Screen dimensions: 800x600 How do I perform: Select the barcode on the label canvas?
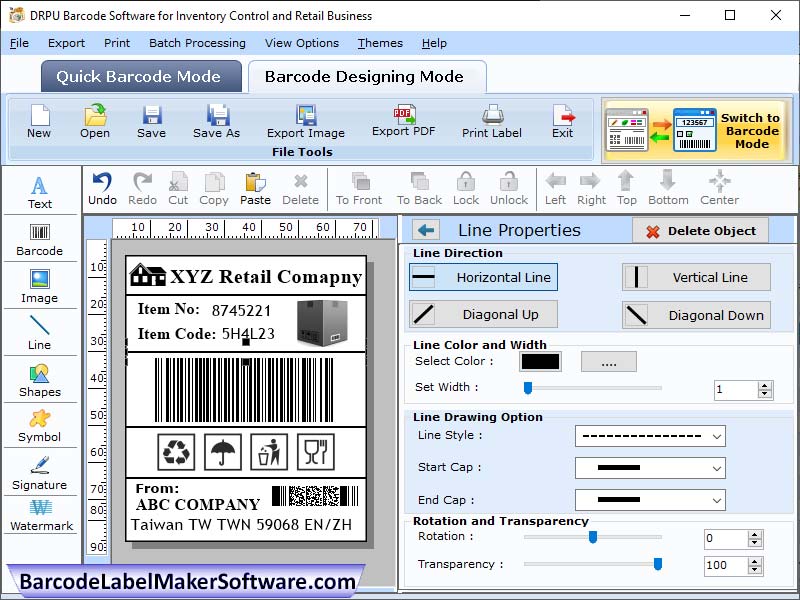click(x=244, y=390)
